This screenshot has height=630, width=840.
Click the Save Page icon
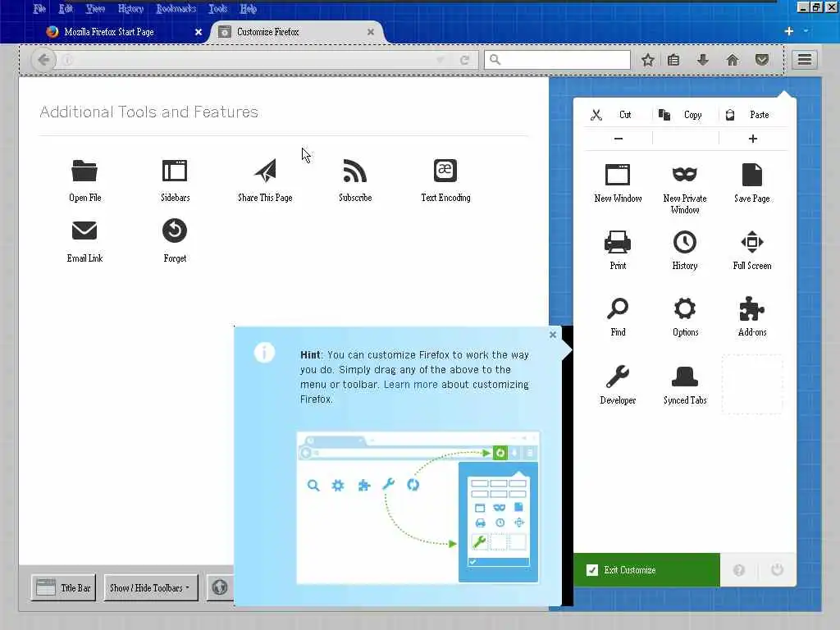(752, 175)
